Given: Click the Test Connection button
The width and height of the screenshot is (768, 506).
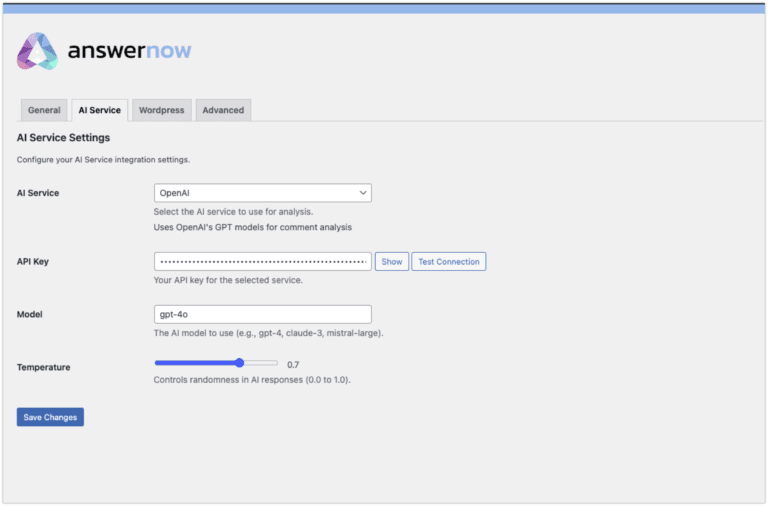Looking at the screenshot, I should 449,262.
